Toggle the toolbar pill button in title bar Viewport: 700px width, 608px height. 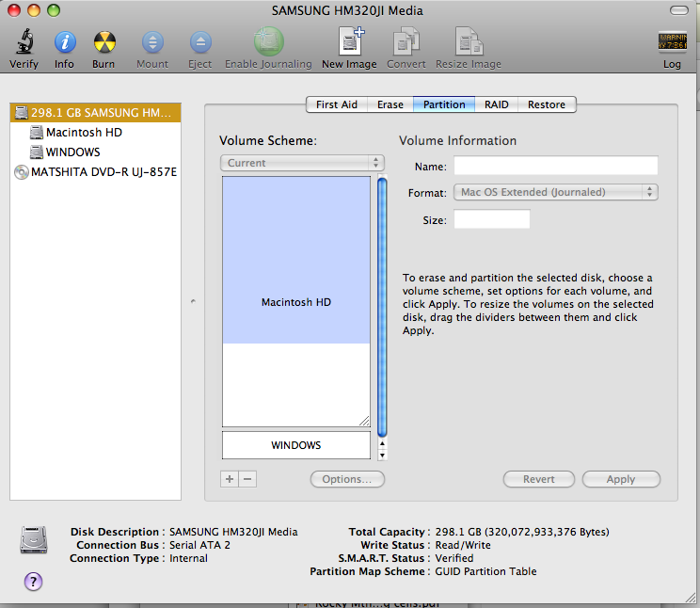point(679,10)
